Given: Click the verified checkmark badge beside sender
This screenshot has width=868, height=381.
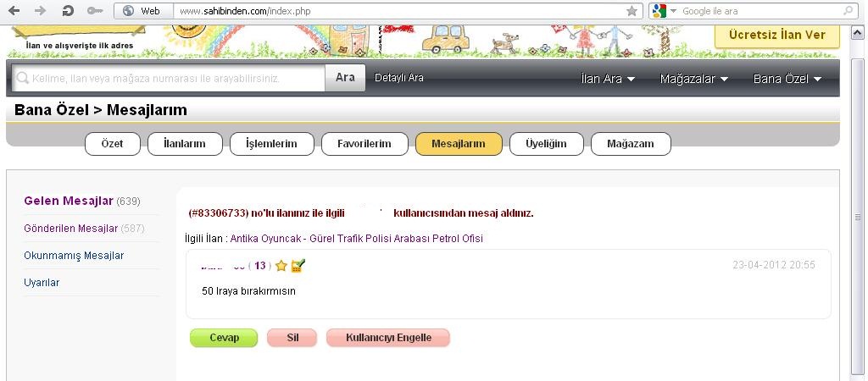Looking at the screenshot, I should tap(298, 266).
